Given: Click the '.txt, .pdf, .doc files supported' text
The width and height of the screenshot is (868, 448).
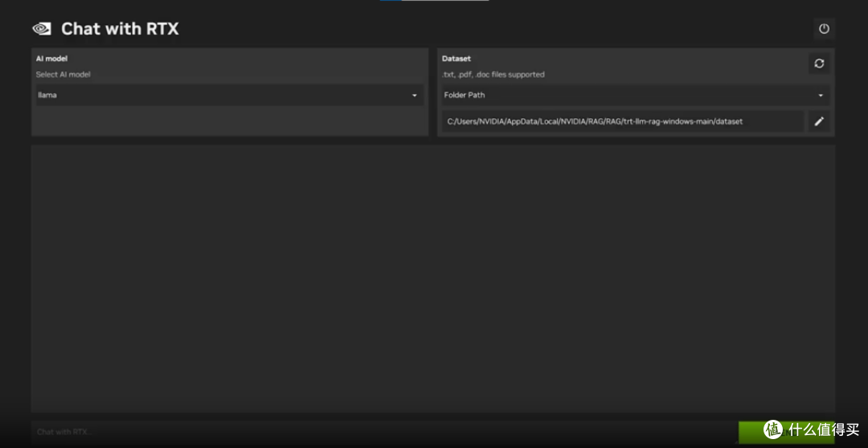Looking at the screenshot, I should 493,74.
